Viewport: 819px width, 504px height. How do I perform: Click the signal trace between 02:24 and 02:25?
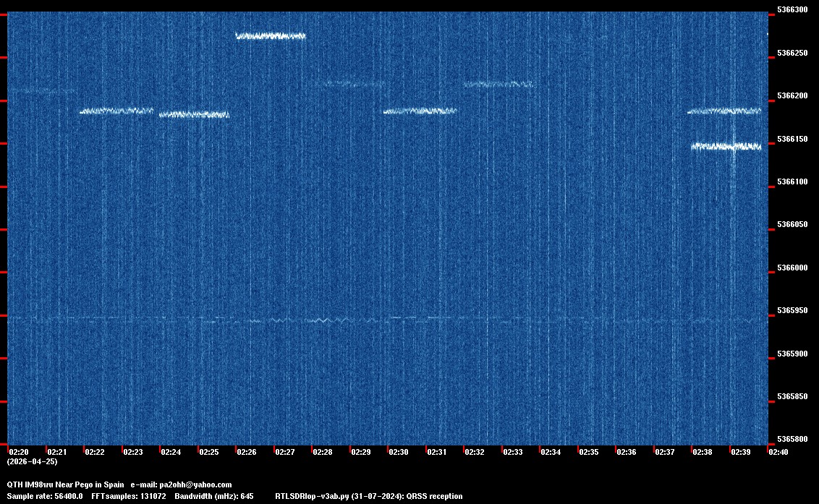point(193,114)
